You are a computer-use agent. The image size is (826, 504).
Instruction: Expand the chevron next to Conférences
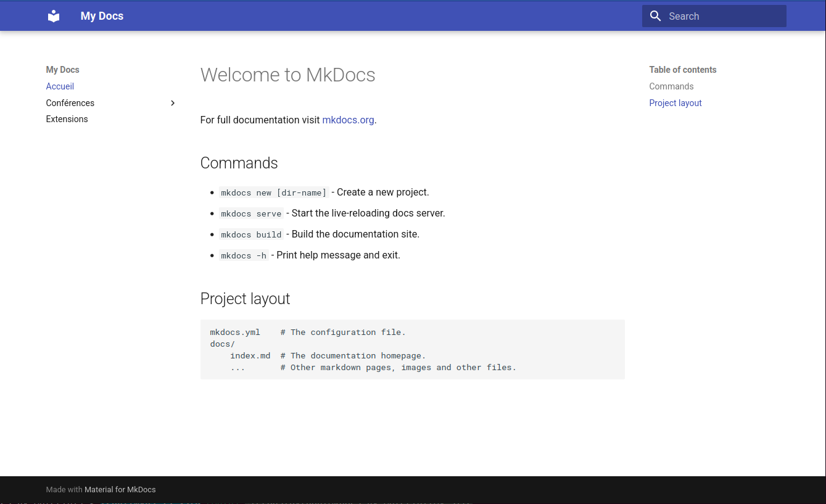click(173, 103)
